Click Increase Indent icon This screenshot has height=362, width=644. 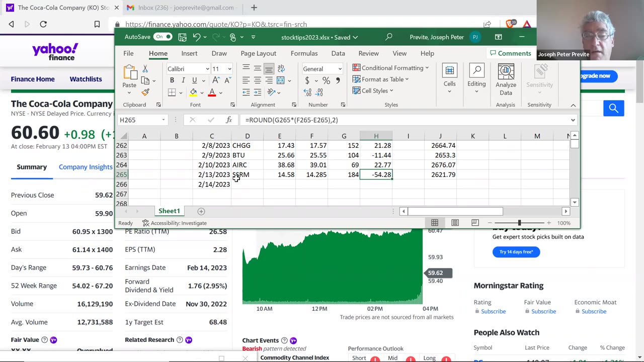point(258,93)
